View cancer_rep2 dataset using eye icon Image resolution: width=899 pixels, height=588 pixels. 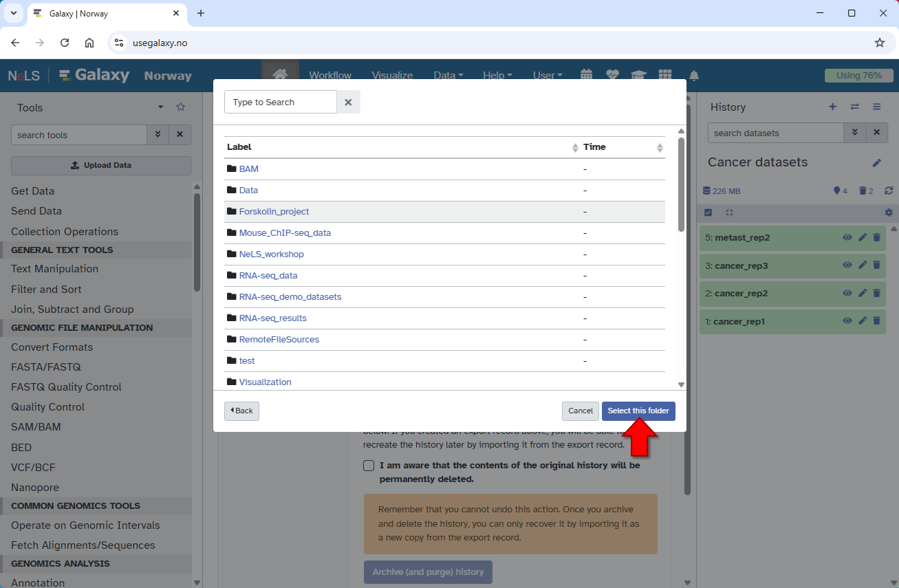(x=847, y=293)
